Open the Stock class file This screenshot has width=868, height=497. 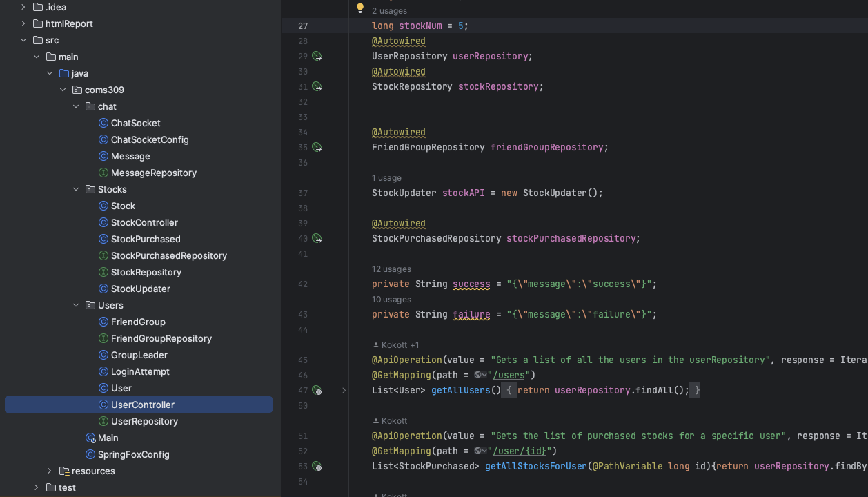point(123,206)
